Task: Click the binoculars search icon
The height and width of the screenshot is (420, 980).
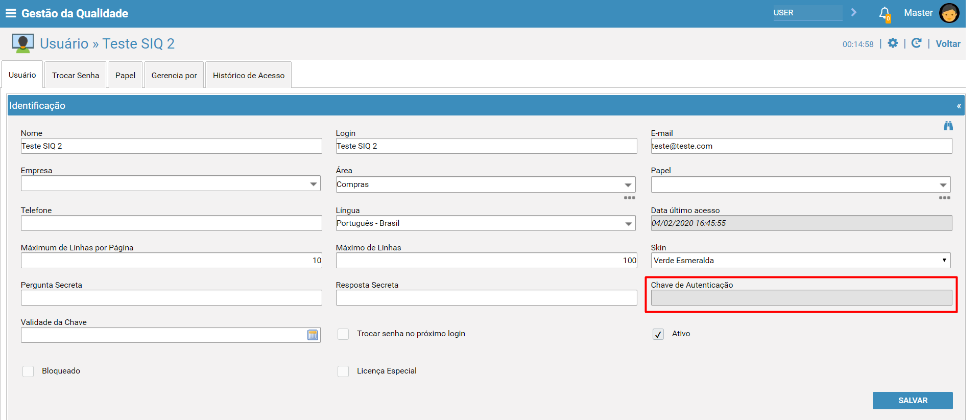Action: (x=948, y=126)
